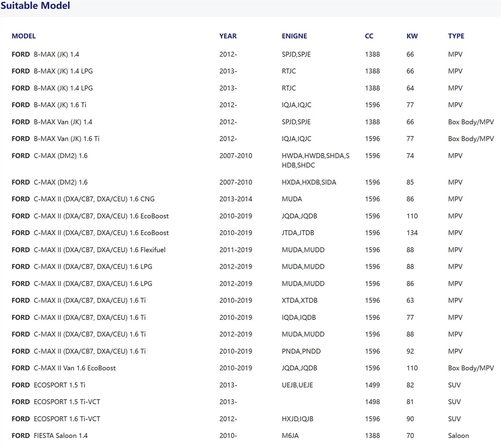Click the IQDA,IQDB engine cell
Image resolution: width=501 pixels, height=448 pixels.
click(x=299, y=317)
